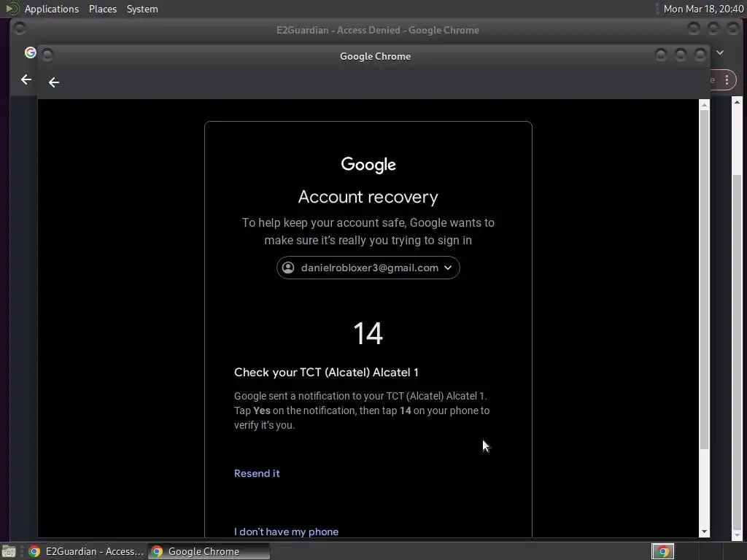Click the Account recovery heading
Screen dimensions: 747x560
tap(368, 197)
